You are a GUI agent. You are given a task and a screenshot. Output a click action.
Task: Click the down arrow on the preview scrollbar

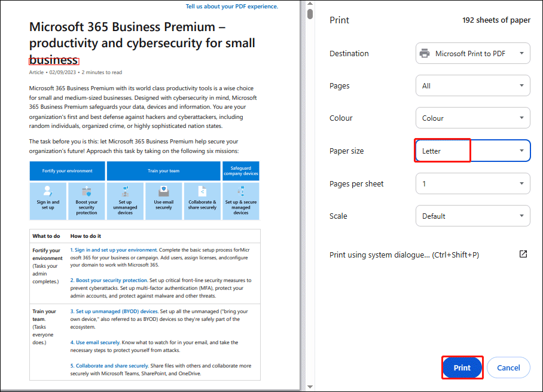309,385
